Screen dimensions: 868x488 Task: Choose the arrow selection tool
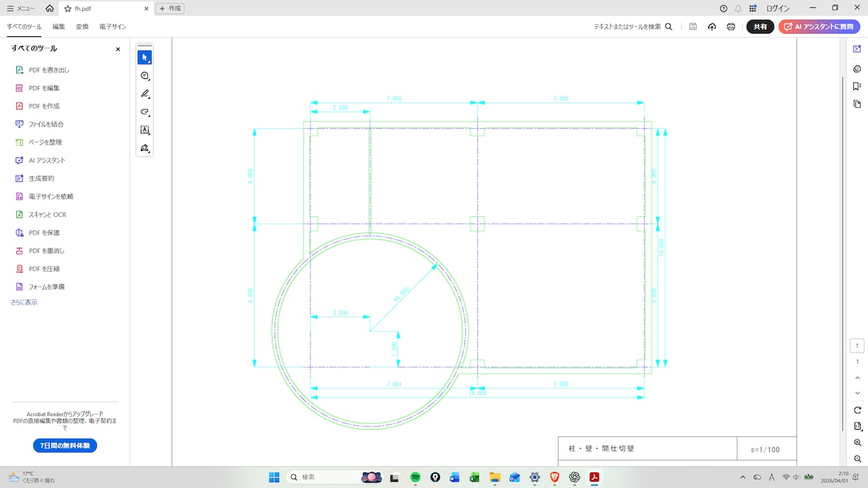[x=144, y=58]
